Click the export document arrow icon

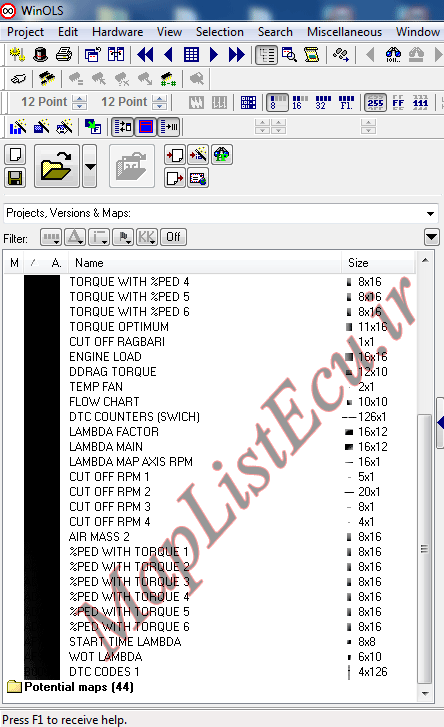pyautogui.click(x=175, y=178)
